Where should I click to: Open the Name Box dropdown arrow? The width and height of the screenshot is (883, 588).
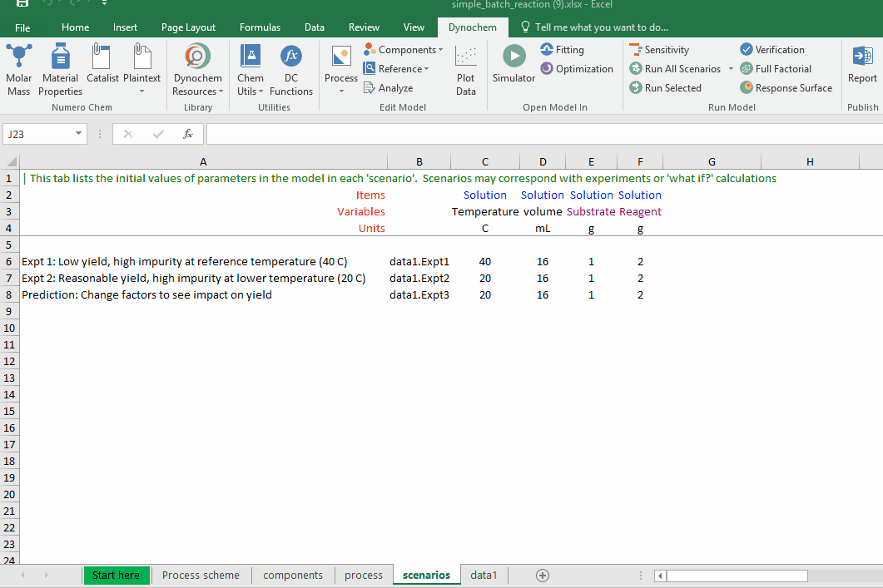tap(79, 134)
